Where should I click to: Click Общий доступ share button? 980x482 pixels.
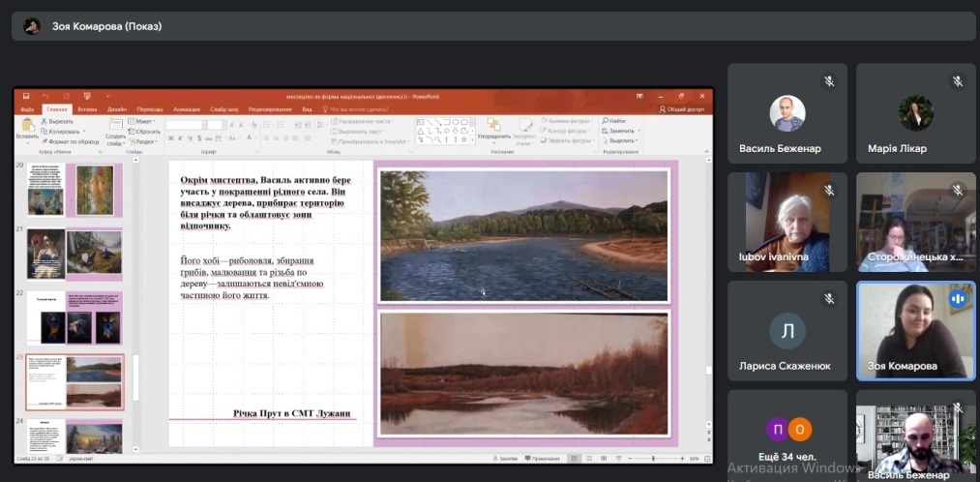tap(682, 109)
